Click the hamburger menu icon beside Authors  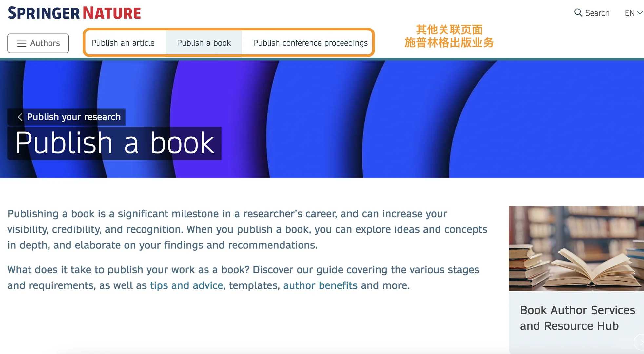[22, 44]
